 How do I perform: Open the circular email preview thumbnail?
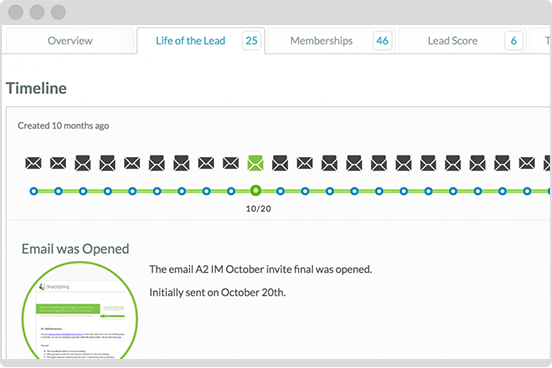[x=80, y=310]
